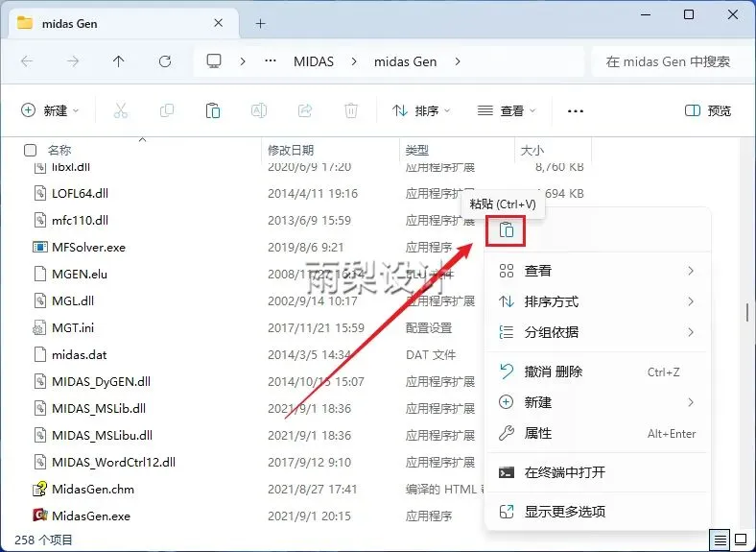Viewport: 756px width, 552px height.
Task: Click the 配置设置 type cell of MGT.ini
Action: pyautogui.click(x=429, y=328)
